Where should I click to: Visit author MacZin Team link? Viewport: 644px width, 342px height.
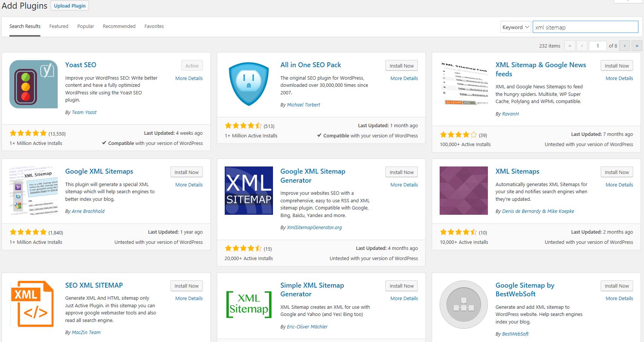(x=86, y=332)
